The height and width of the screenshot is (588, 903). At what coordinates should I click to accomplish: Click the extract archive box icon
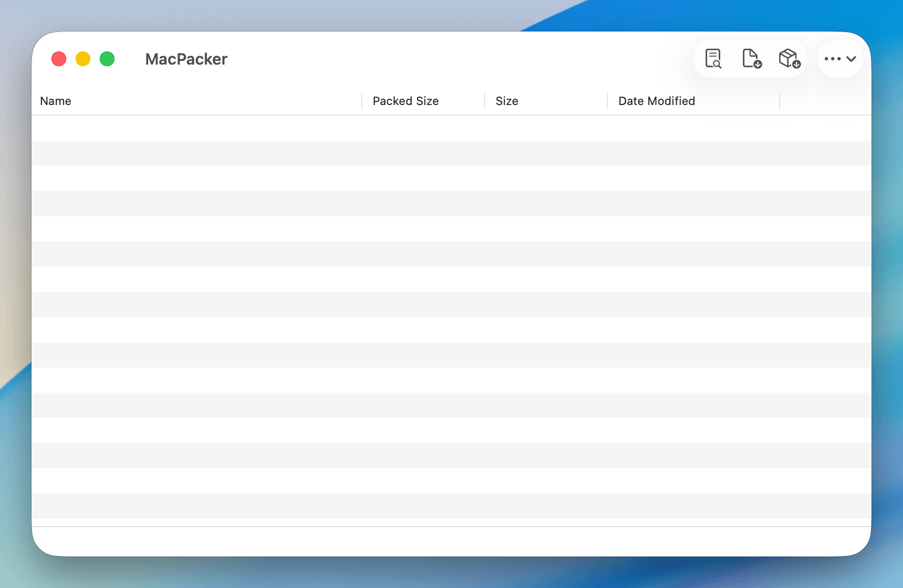(790, 59)
